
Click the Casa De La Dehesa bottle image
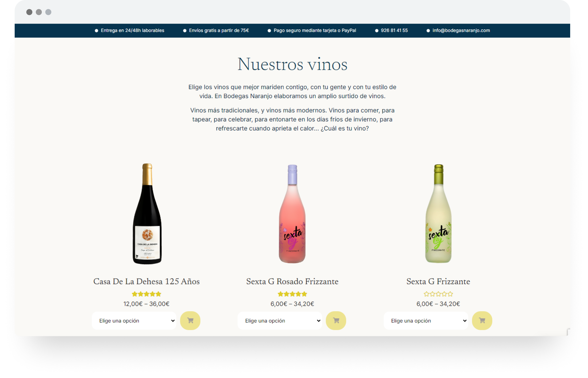[x=147, y=213]
